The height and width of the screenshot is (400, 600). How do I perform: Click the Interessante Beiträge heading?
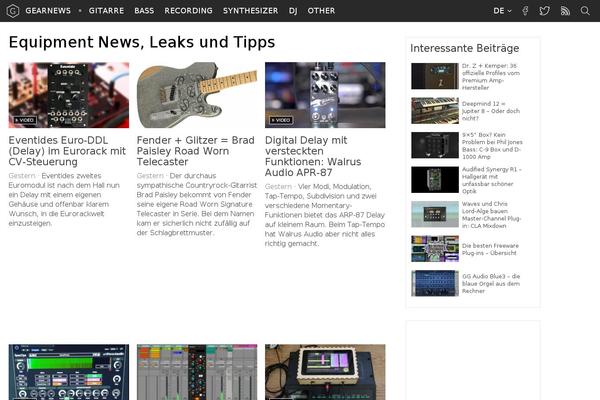[465, 48]
